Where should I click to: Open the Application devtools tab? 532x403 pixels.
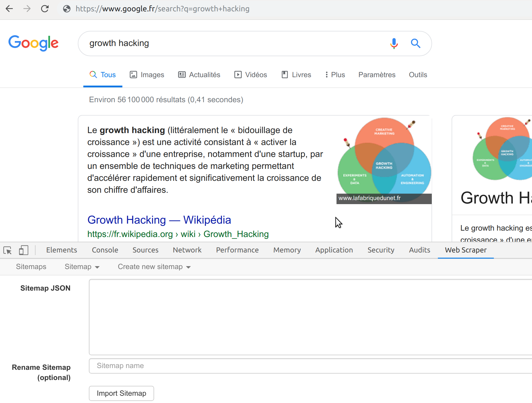coord(334,250)
